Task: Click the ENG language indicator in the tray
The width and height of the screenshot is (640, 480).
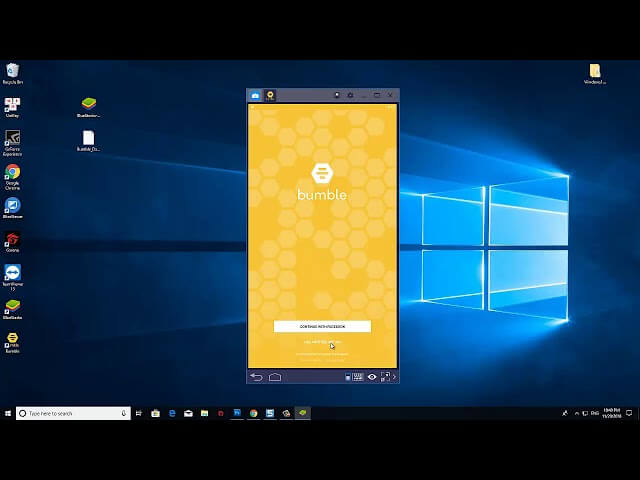Action: [595, 413]
